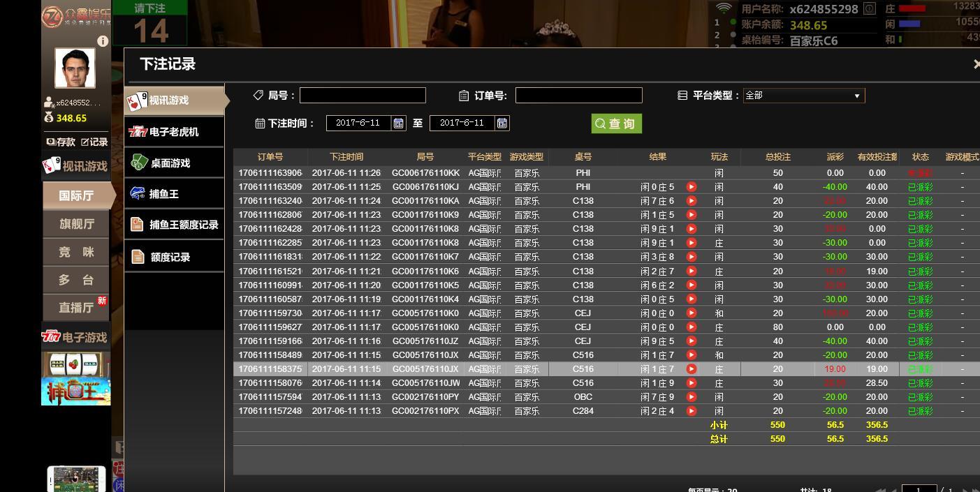Viewport: 980px width, 492px height.
Task: Switch to 捕鱼王 records tab
Action: (174, 194)
